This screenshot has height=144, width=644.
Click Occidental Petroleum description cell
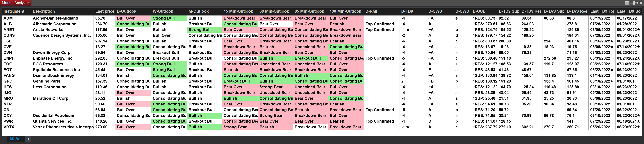tap(62, 116)
